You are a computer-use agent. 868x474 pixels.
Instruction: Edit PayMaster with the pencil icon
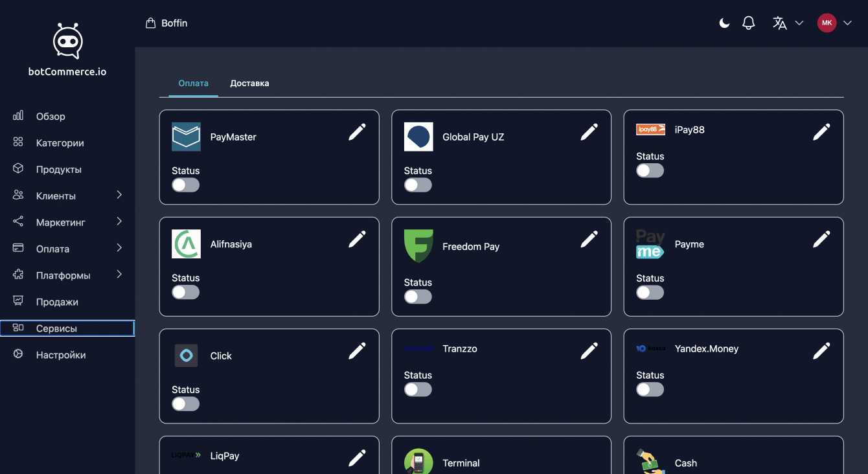click(357, 132)
